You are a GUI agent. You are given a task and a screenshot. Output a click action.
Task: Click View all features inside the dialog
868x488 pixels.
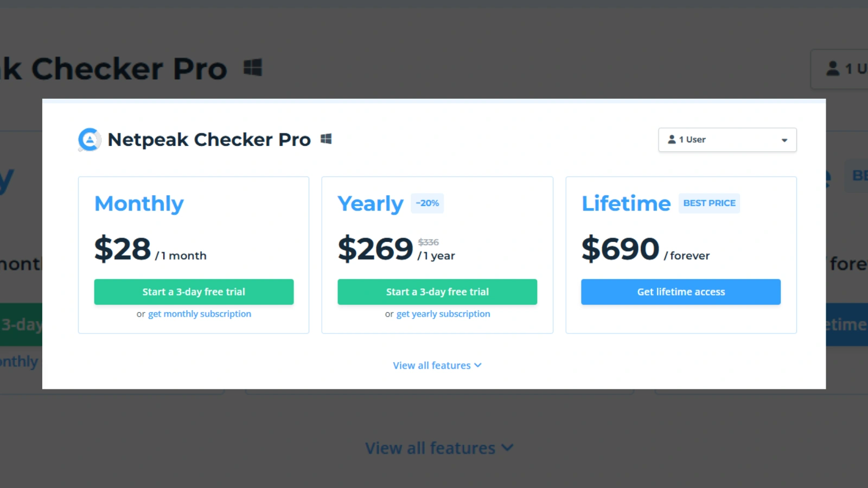[x=432, y=365]
